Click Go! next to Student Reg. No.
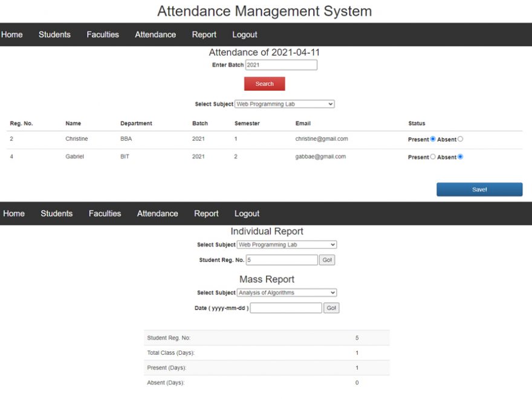Image resolution: width=532 pixels, height=399 pixels. 327,259
